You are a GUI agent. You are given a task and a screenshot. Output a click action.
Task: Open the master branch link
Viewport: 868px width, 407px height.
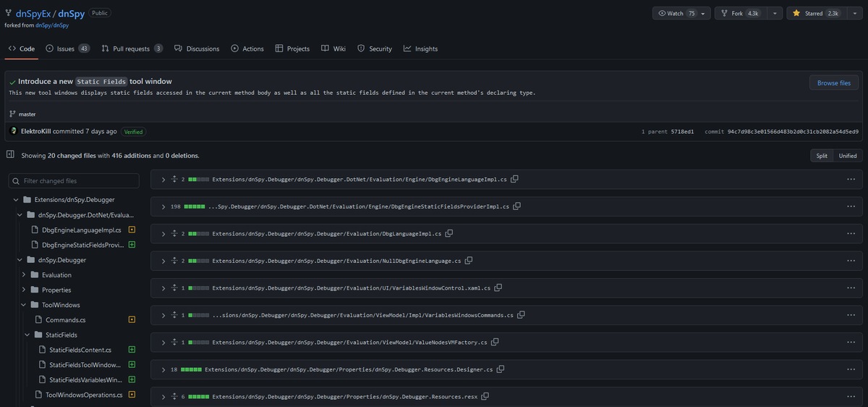click(27, 114)
